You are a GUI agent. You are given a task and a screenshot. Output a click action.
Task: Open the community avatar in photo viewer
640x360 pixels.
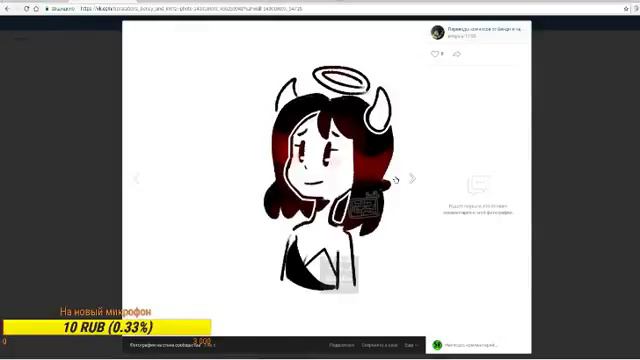(x=438, y=32)
